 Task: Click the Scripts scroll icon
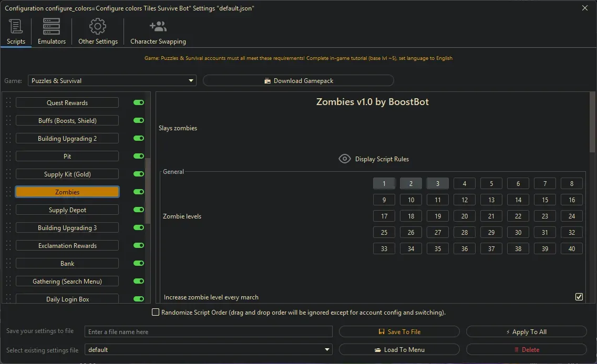16,26
